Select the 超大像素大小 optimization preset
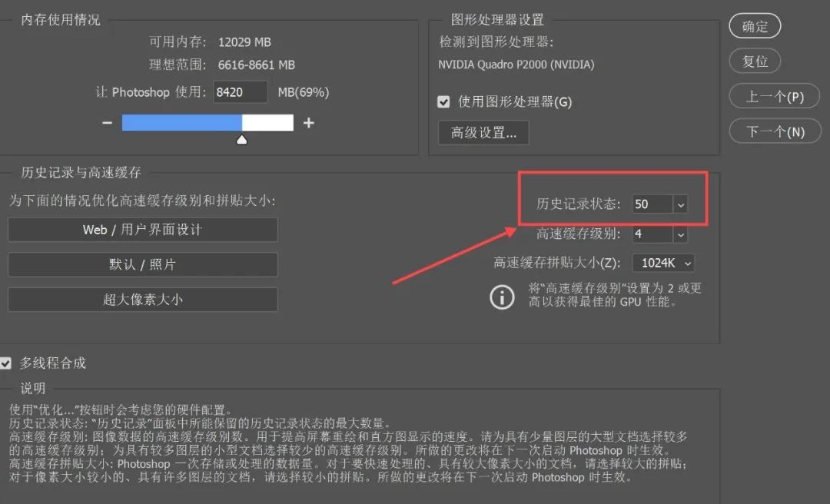The width and height of the screenshot is (830, 504). pos(142,300)
